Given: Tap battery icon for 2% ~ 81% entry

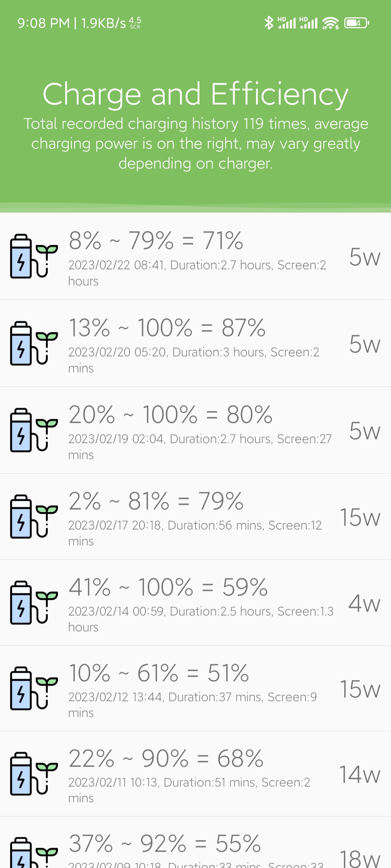Looking at the screenshot, I should [x=34, y=516].
